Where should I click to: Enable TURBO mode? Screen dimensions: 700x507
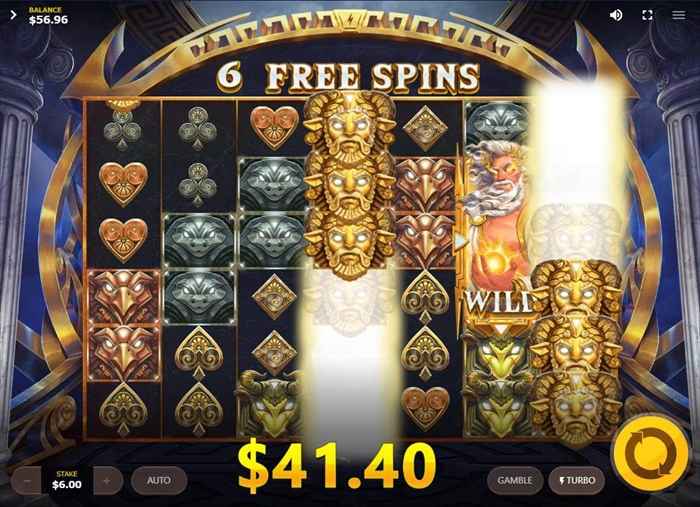(577, 481)
